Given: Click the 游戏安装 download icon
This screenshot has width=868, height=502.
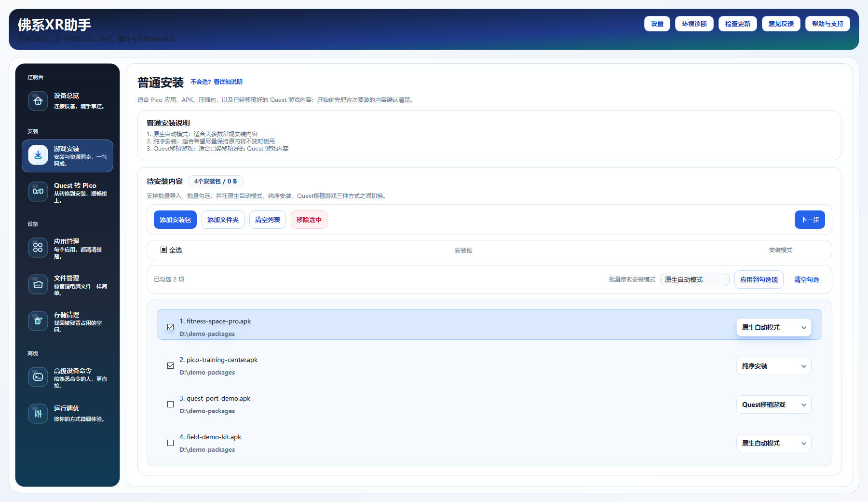Looking at the screenshot, I should tap(38, 155).
